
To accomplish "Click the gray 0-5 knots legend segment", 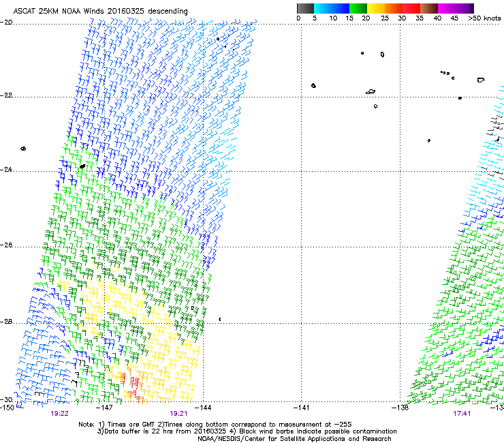I will coord(305,8).
